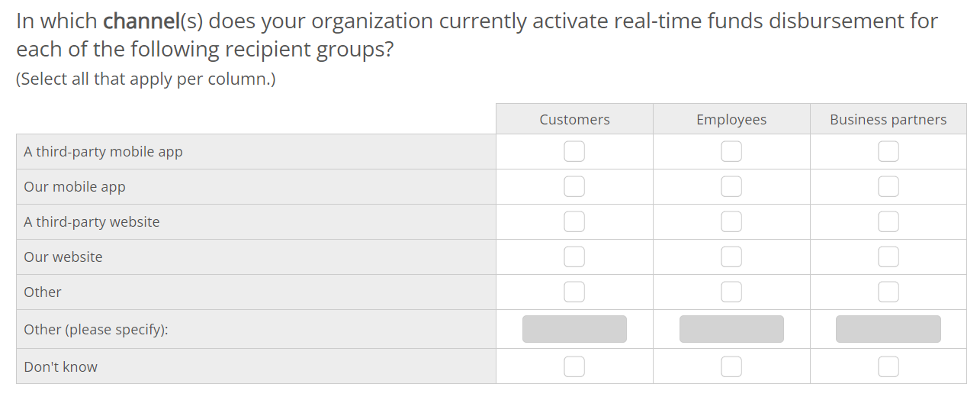Tick Don't know for Customers
The height and width of the screenshot is (397, 980).
point(574,366)
